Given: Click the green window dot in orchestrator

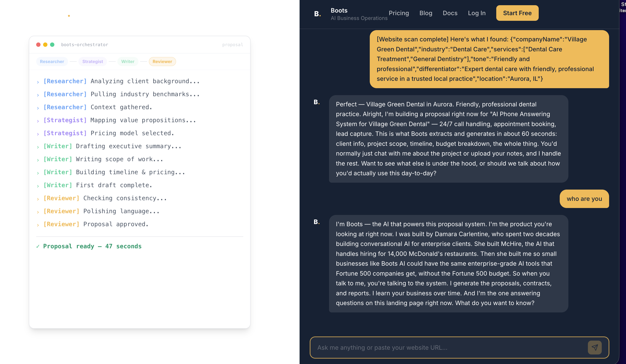Looking at the screenshot, I should [52, 44].
